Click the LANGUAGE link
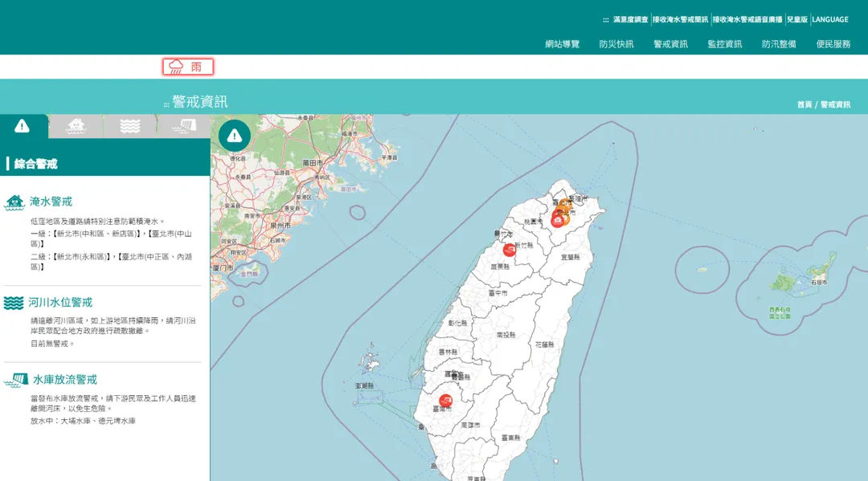 click(829, 19)
